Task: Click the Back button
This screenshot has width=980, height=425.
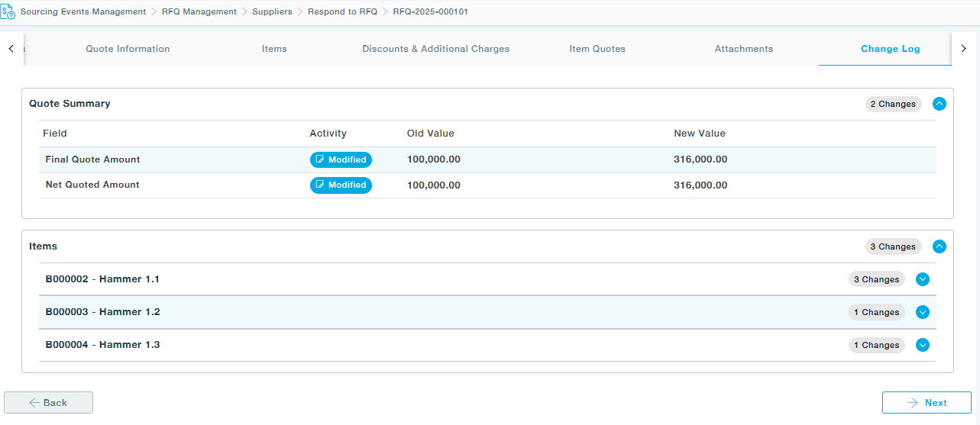Action: (48, 403)
